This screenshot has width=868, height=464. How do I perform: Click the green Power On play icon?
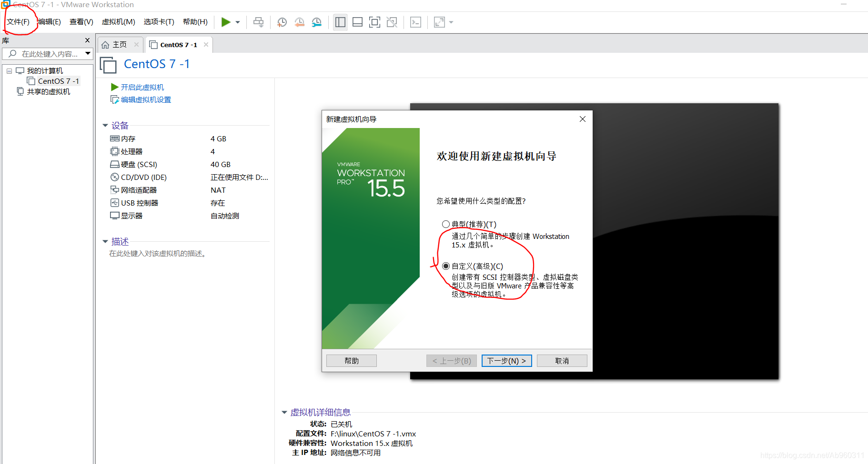[226, 22]
